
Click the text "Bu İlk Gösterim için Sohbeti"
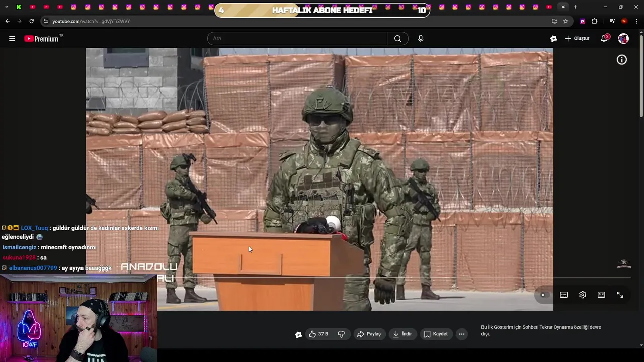tap(513, 327)
